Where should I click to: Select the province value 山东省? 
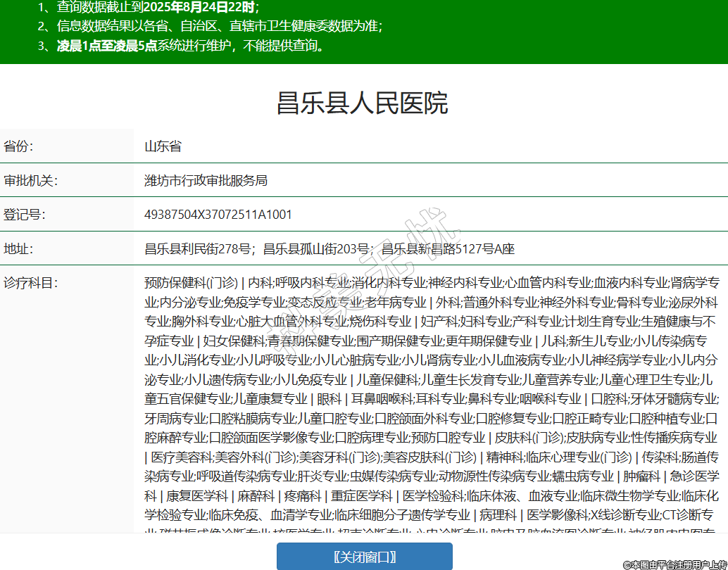[163, 146]
